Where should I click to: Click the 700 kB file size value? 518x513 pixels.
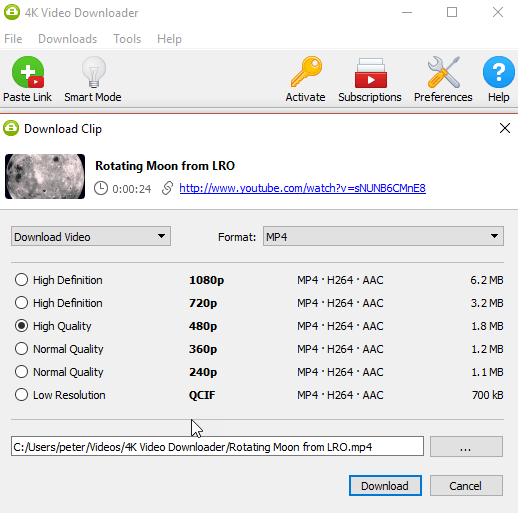488,395
